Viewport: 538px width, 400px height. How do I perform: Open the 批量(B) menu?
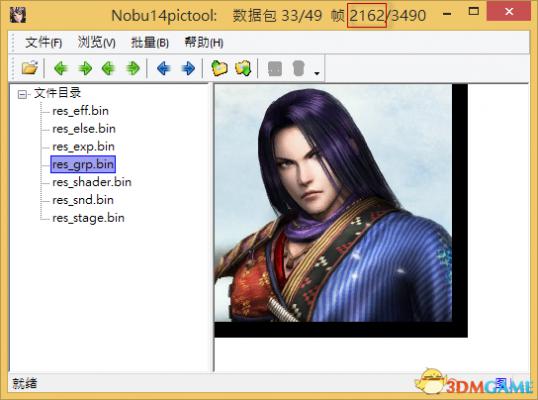click(150, 43)
